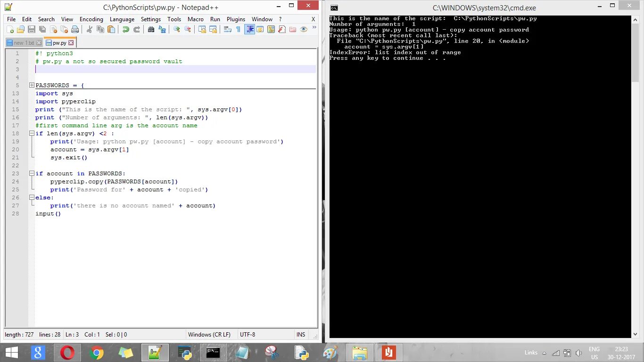
Task: Open the Plugins menu
Action: (x=236, y=19)
